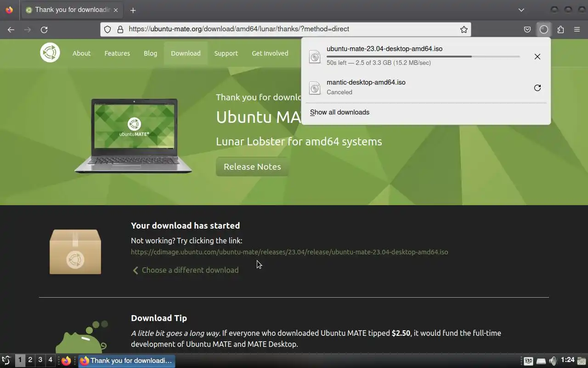The width and height of the screenshot is (588, 368).
Task: Bookmark this page with the star icon
Action: coord(464,29)
